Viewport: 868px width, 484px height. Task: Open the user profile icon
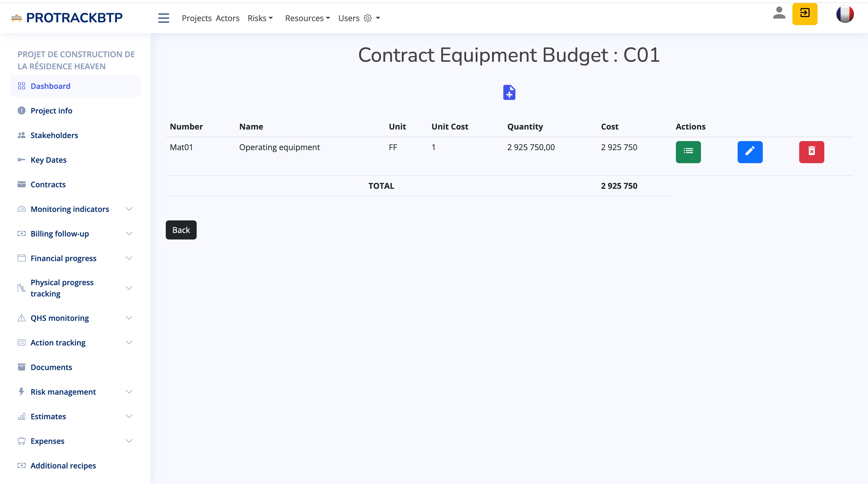(x=779, y=13)
